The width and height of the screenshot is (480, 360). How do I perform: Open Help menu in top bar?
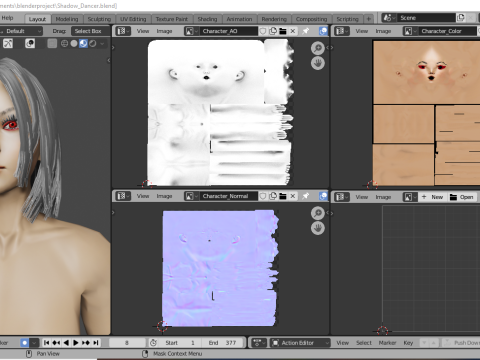click(7, 18)
